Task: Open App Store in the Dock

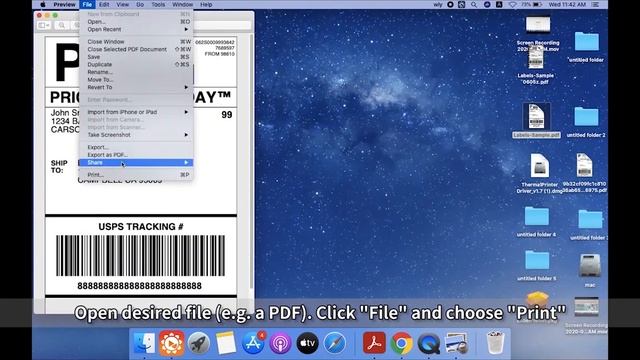Action: pos(253,343)
